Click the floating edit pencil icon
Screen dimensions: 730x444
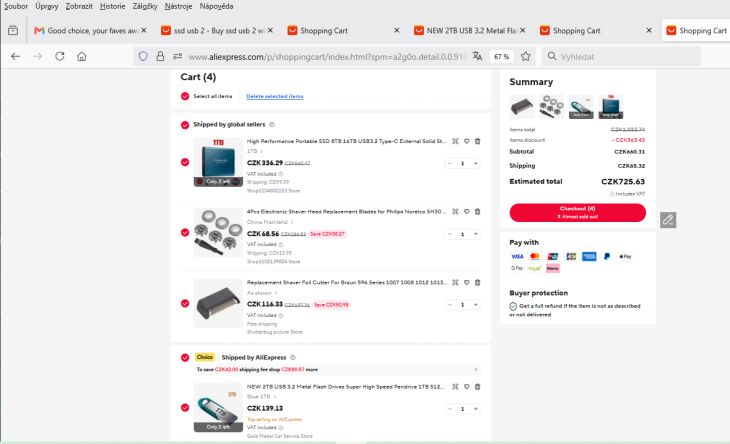pos(668,220)
